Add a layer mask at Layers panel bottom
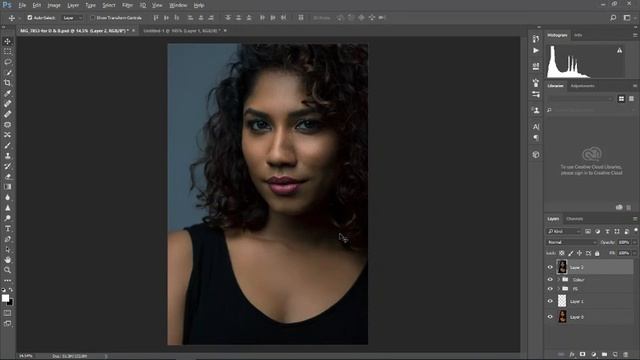Viewport: 640px width, 360px height. pos(582,354)
